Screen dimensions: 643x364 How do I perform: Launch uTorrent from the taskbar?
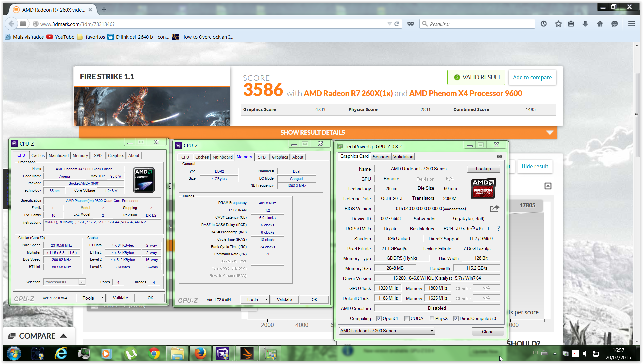pyautogui.click(x=131, y=354)
